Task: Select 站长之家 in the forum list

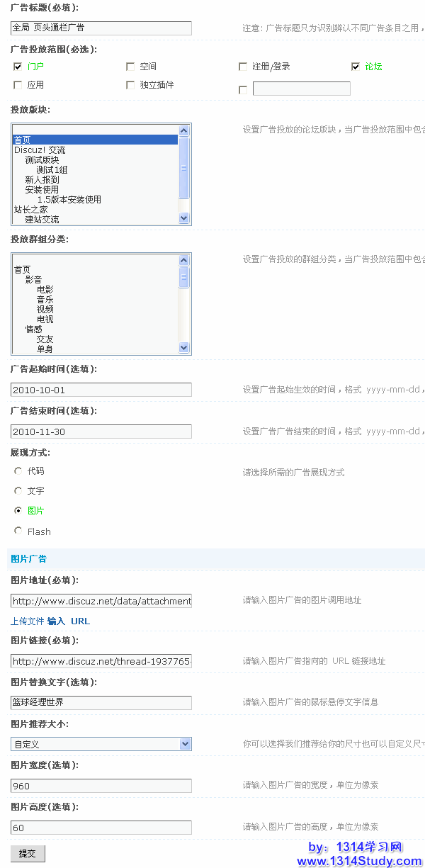Action: (x=31, y=210)
